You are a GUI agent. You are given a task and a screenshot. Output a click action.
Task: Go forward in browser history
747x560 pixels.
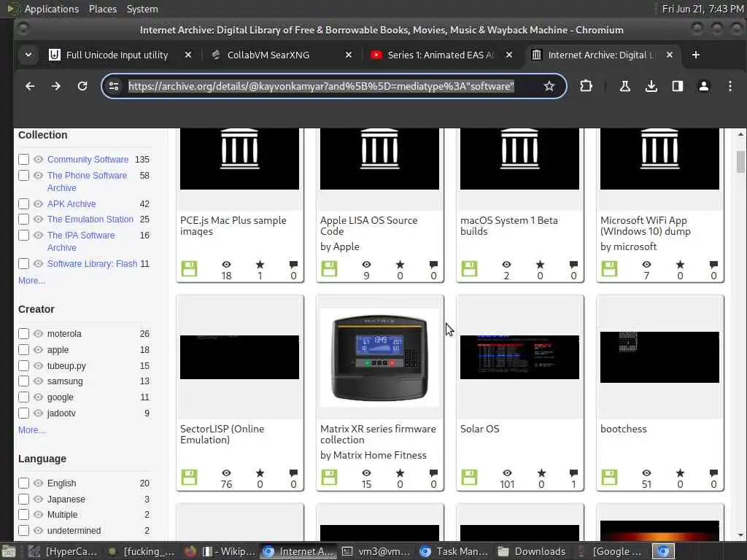tap(55, 86)
